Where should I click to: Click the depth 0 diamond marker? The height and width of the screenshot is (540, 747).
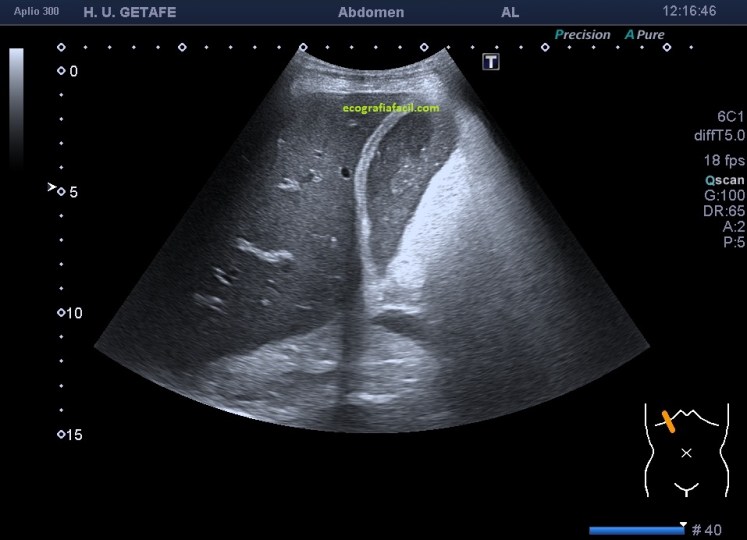click(61, 71)
